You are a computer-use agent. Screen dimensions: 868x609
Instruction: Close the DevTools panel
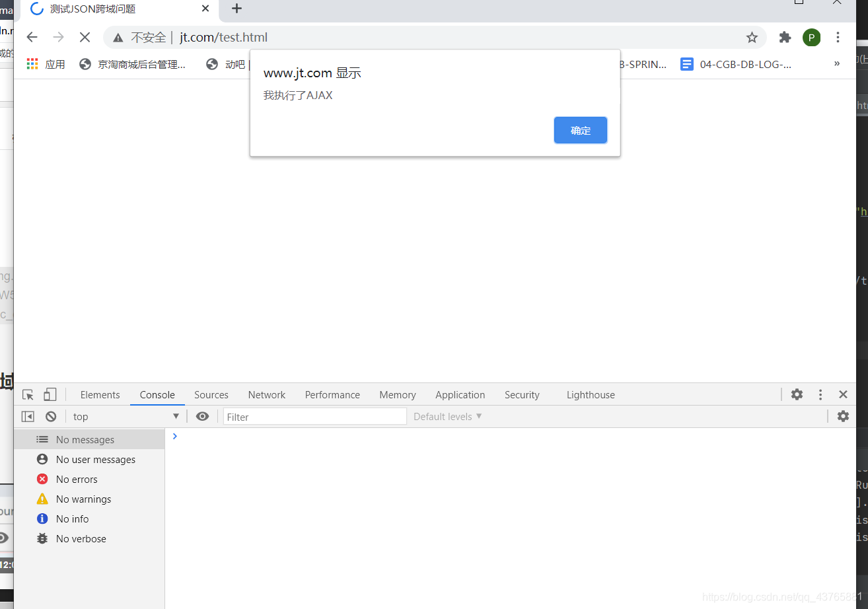point(843,394)
